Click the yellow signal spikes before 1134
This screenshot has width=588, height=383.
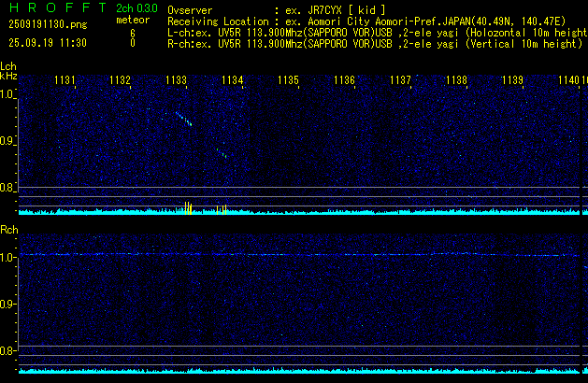(221, 209)
